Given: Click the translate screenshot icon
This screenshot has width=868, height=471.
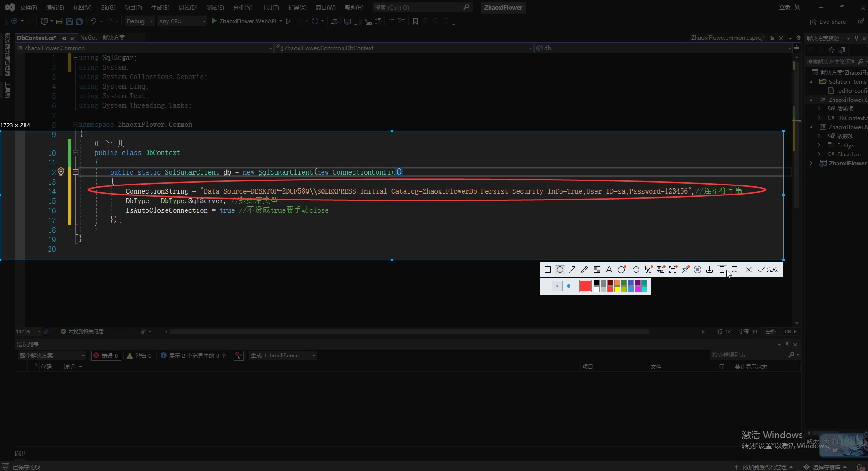Looking at the screenshot, I should pos(661,270).
